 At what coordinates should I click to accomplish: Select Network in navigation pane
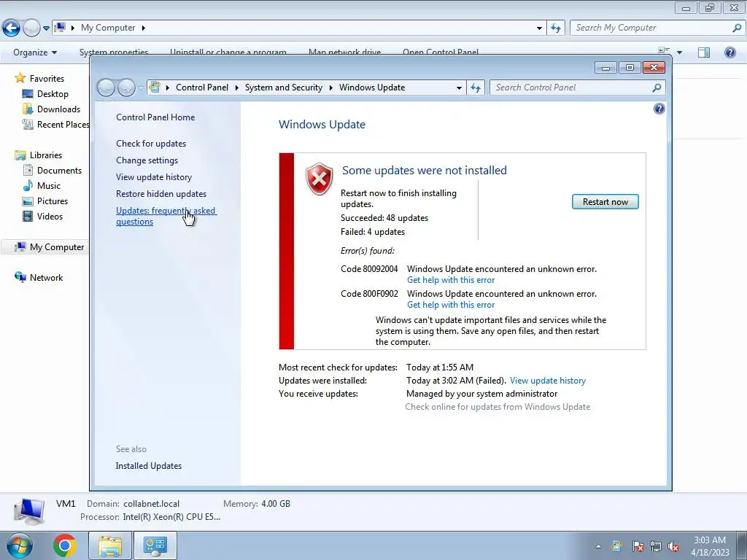[x=46, y=278]
